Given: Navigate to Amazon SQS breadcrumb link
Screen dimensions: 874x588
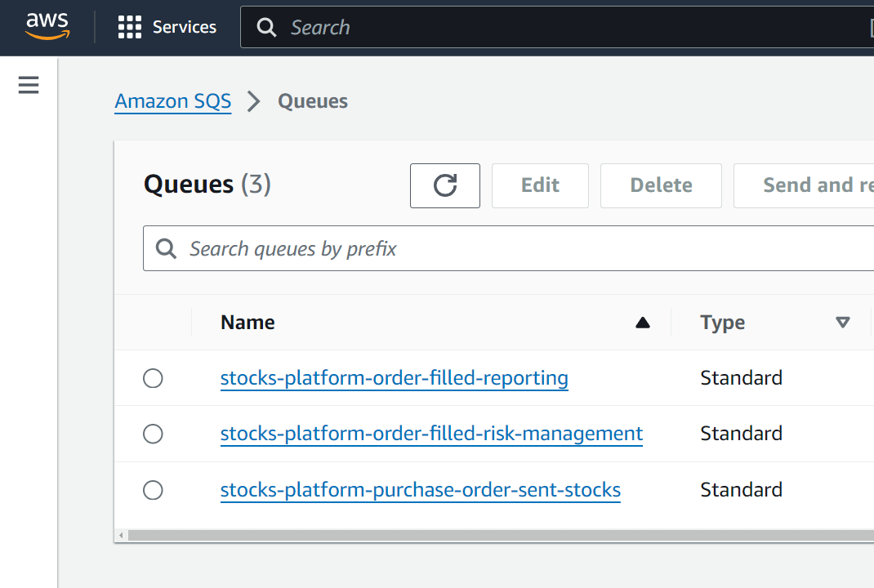Looking at the screenshot, I should (172, 100).
